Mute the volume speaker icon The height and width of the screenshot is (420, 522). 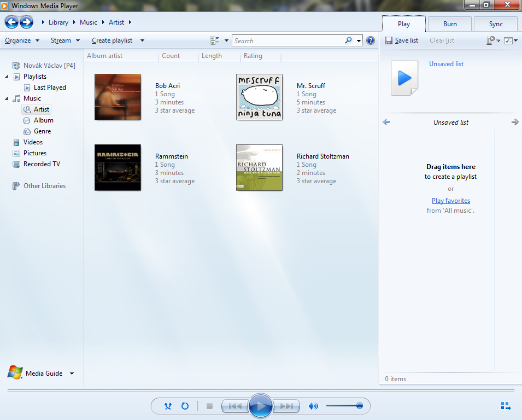pos(313,406)
